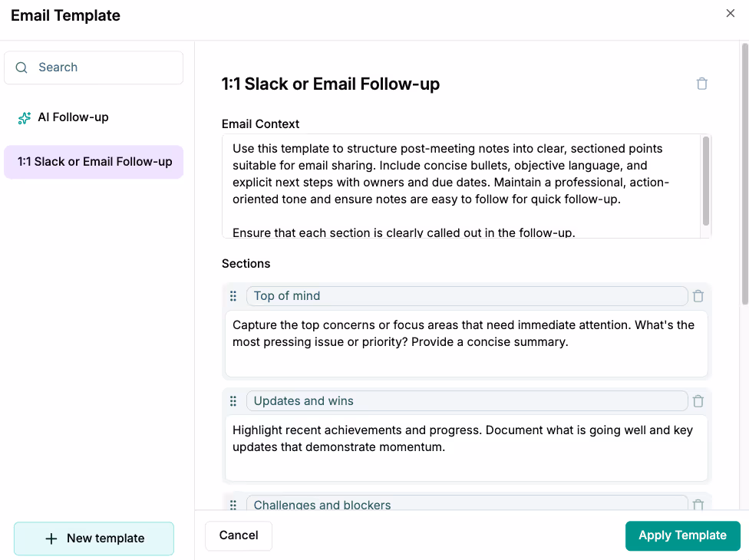Click the plus icon on New template

click(x=51, y=539)
